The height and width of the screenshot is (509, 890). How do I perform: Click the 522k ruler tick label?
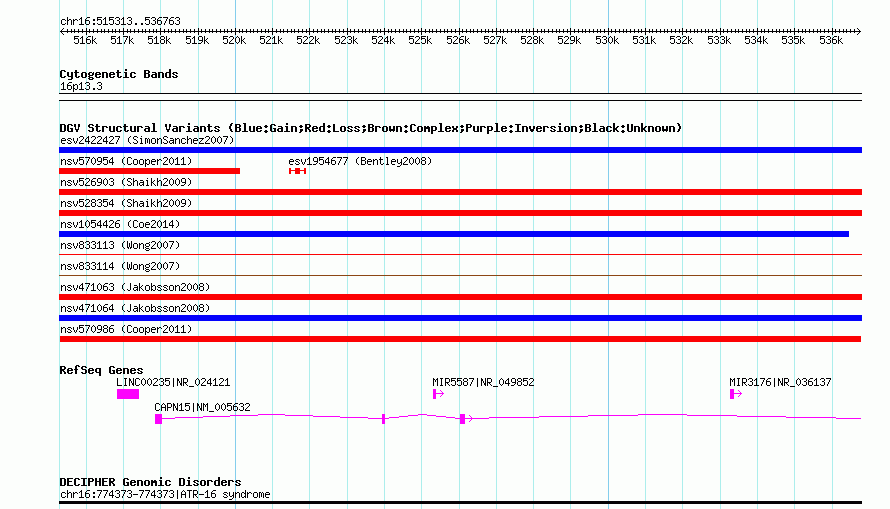[x=308, y=40]
